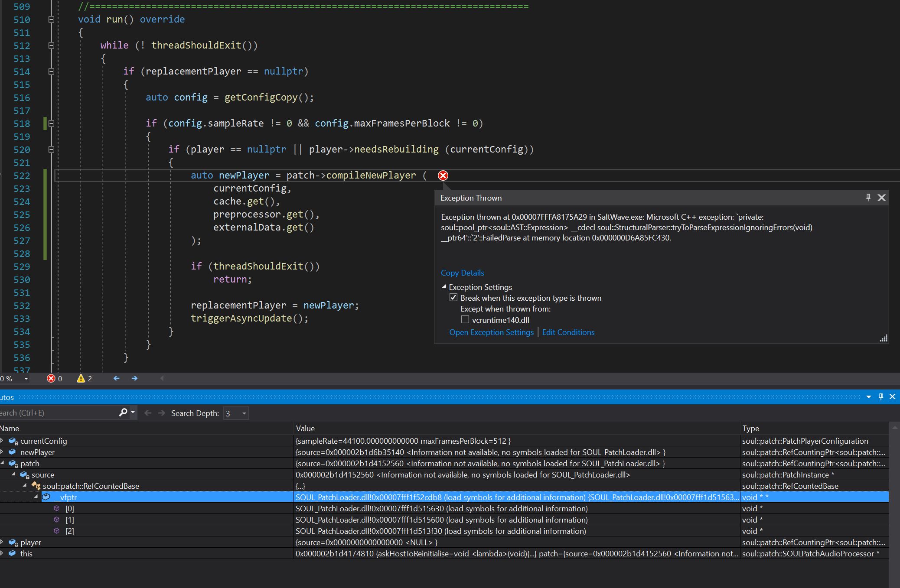Open Exception Settings link
The image size is (900, 588).
[x=491, y=332]
